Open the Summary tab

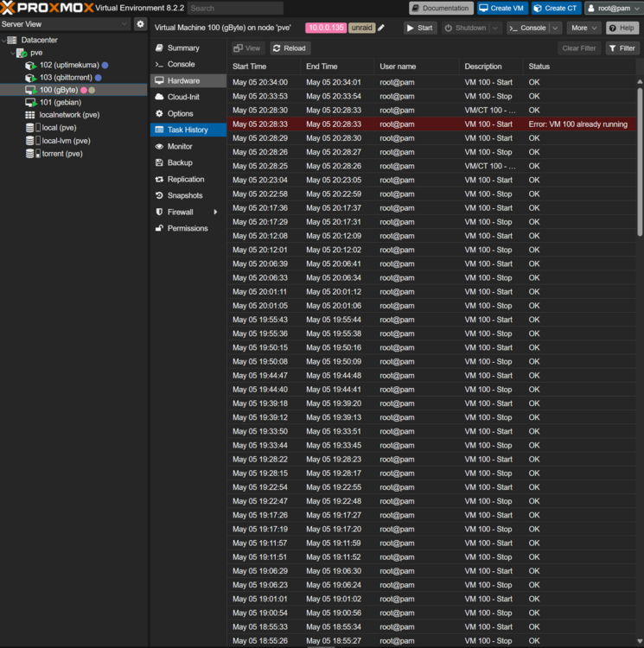click(188, 48)
